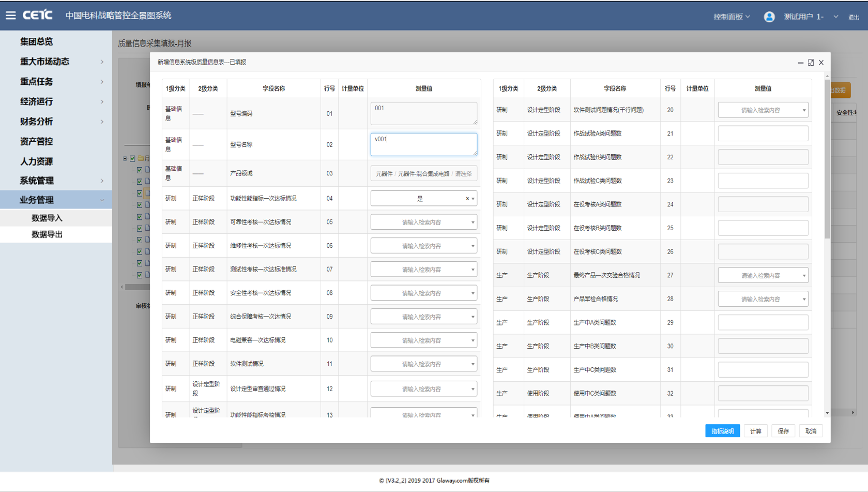The image size is (868, 492).
Task: Click the CETC logo
Action: (37, 15)
